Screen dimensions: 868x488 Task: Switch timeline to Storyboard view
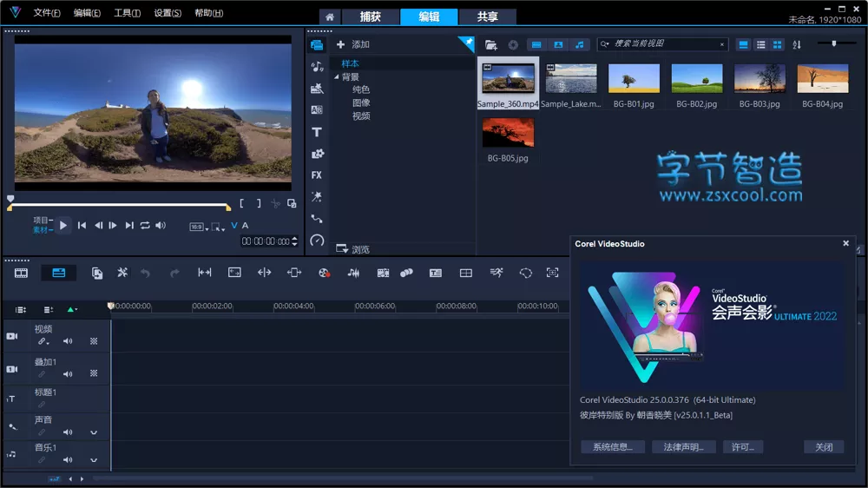tap(21, 273)
